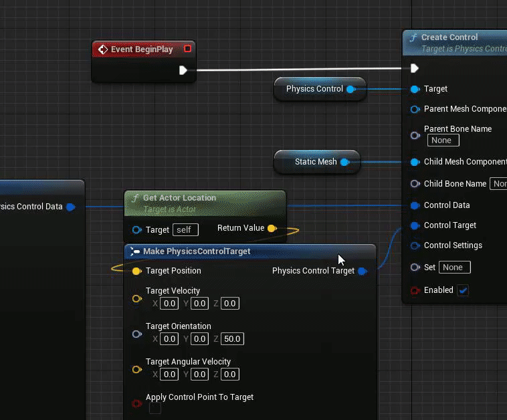507x420 pixels.
Task: Click the Create Control function icon
Action: coord(413,37)
